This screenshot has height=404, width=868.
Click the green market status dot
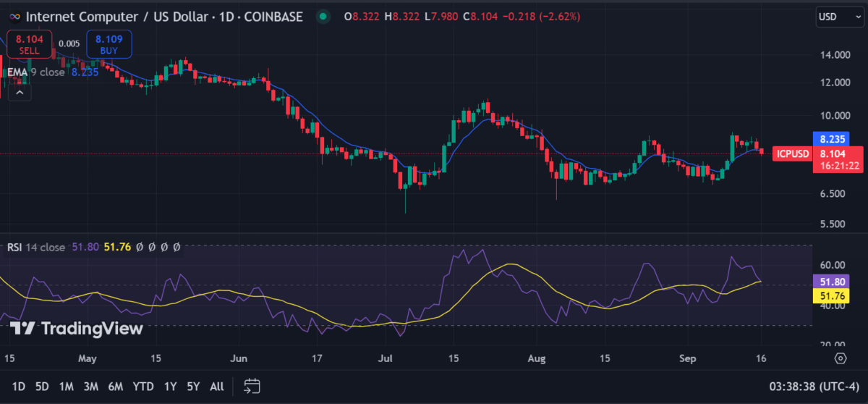(x=323, y=16)
